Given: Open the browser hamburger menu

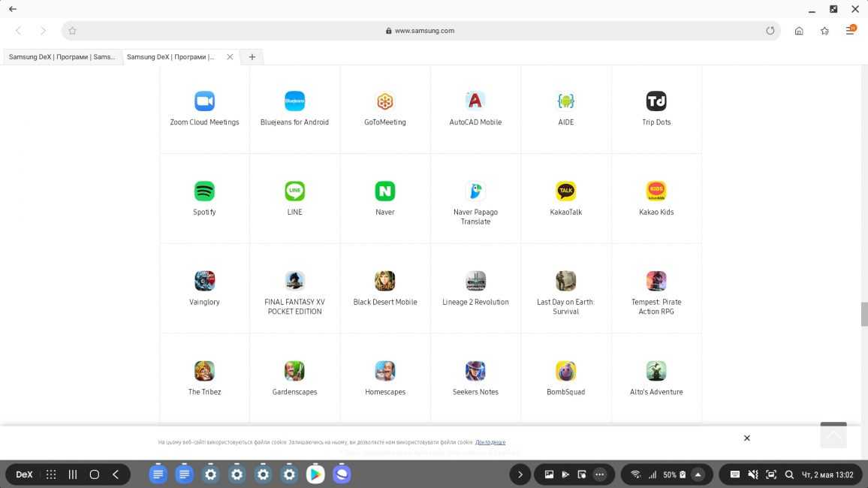Looking at the screenshot, I should click(850, 31).
